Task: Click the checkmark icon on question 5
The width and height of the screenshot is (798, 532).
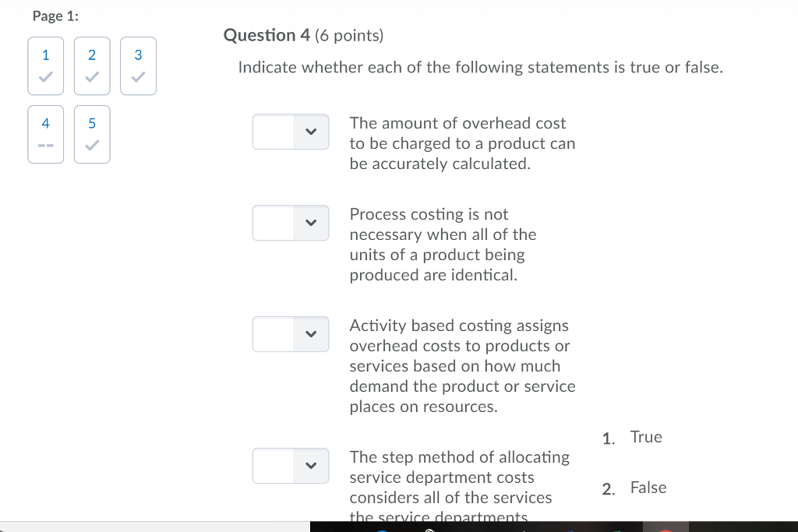Action: tap(92, 144)
